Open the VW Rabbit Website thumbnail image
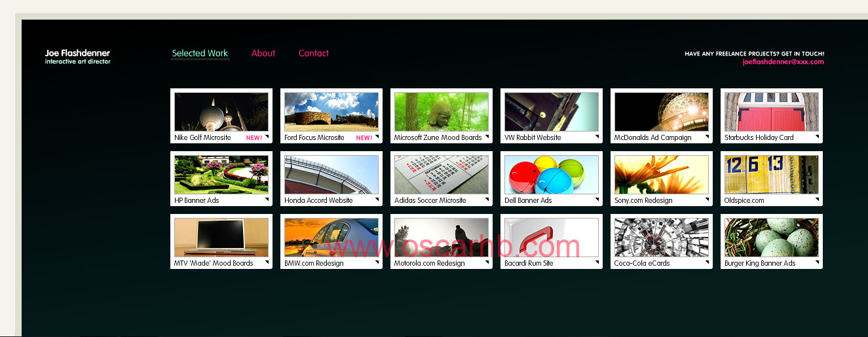The height and width of the screenshot is (337, 868). tap(552, 112)
